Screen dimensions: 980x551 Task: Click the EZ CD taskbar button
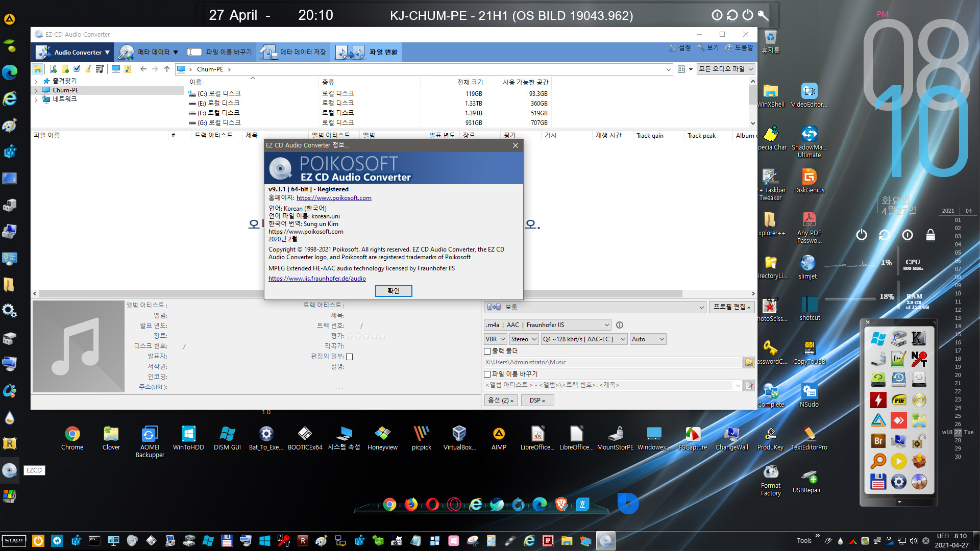605,541
